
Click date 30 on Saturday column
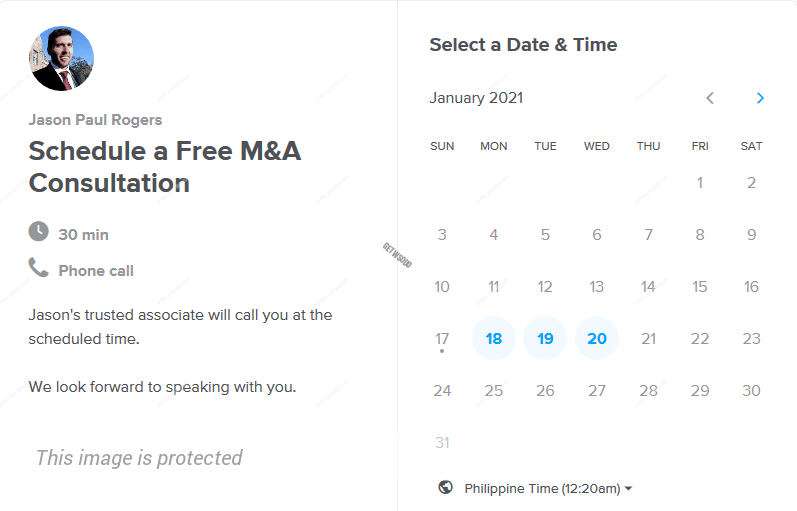[x=751, y=391]
